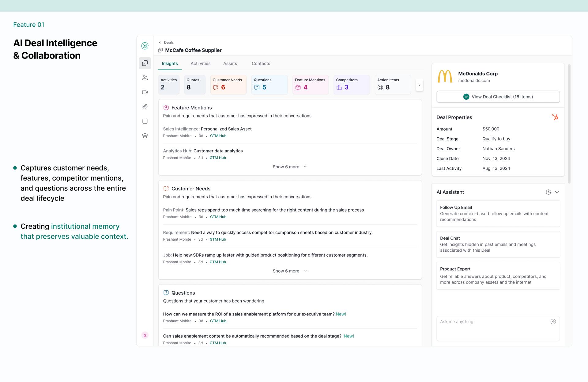Click the send arrow in chat box
The width and height of the screenshot is (588, 382).
(x=553, y=322)
